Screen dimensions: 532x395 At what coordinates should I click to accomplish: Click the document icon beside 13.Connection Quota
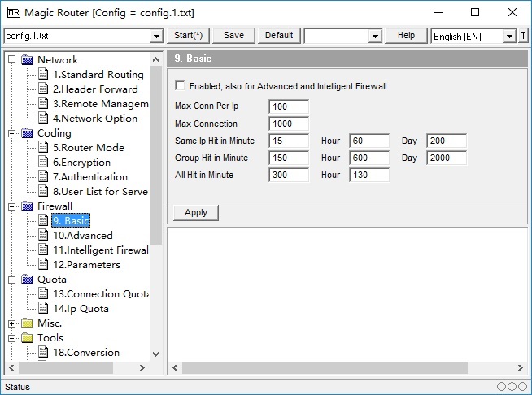43,293
